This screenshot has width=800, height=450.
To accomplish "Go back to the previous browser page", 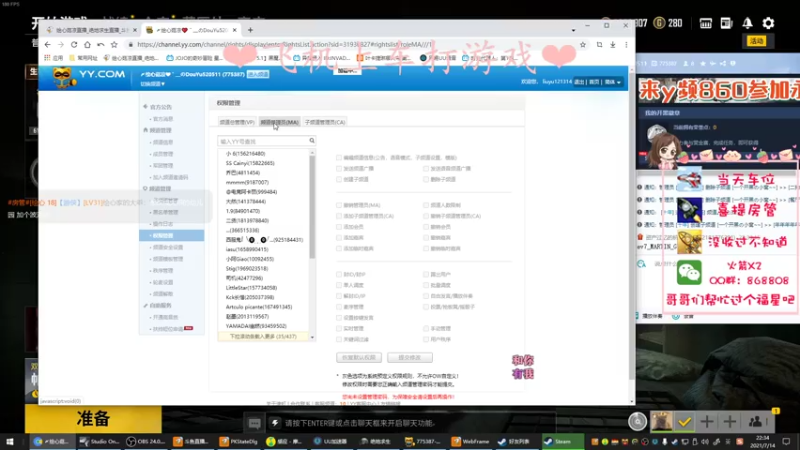I will click(47, 45).
